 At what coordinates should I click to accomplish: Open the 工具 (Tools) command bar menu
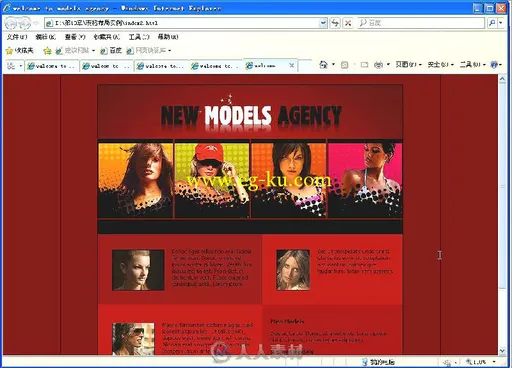(473, 65)
